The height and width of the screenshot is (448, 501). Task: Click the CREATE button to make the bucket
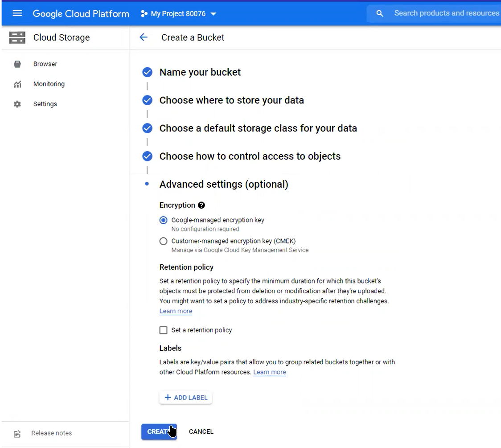(159, 431)
